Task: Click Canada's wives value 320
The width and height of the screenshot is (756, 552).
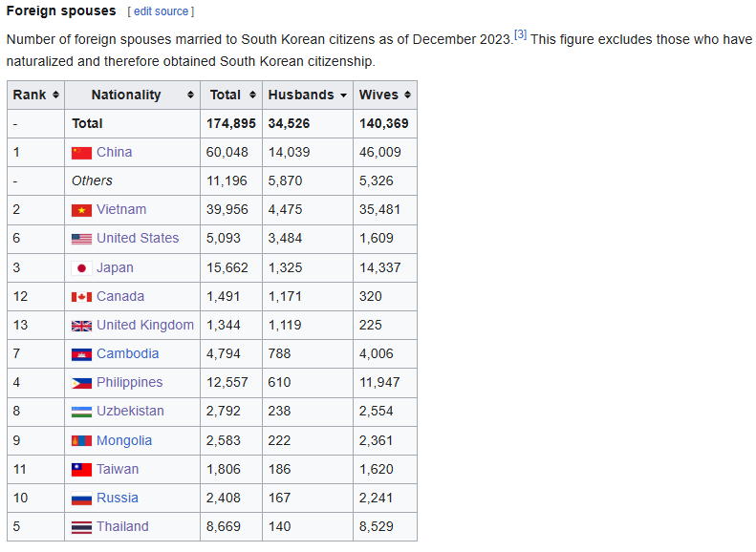Action: (370, 296)
